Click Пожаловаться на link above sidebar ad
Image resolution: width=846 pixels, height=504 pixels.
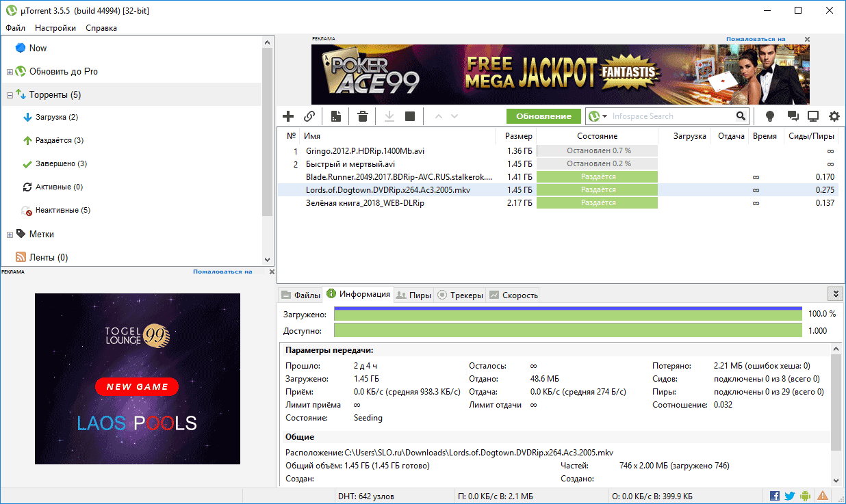(x=222, y=271)
